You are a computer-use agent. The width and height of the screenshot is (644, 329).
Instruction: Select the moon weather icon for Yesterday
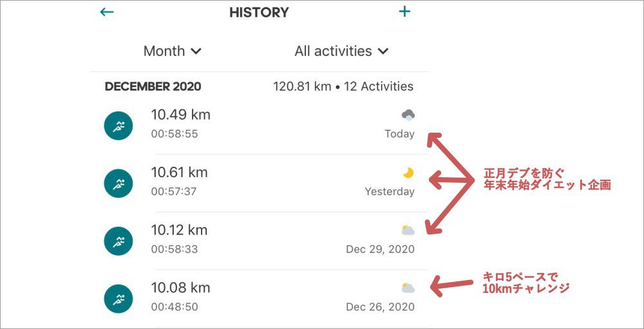point(408,173)
